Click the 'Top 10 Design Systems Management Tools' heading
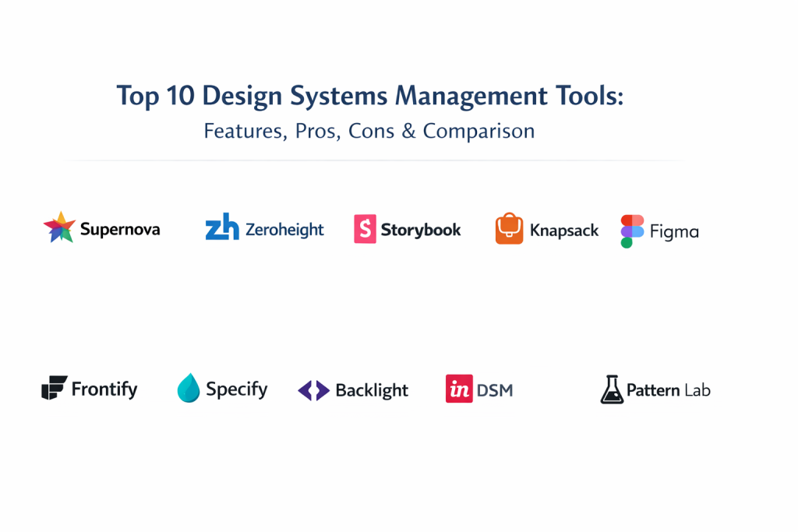798x532 pixels. [x=370, y=97]
